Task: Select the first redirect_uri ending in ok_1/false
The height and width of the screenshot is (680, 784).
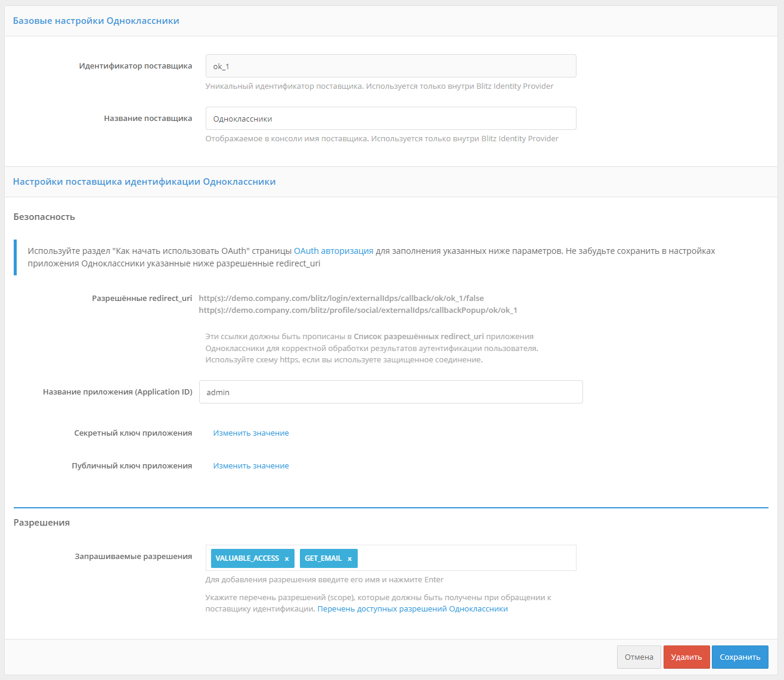Action: [x=341, y=298]
